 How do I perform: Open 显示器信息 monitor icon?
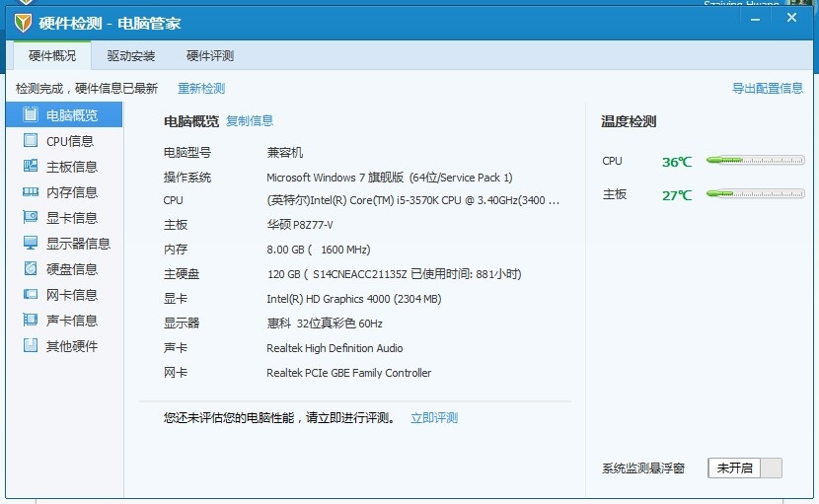pyautogui.click(x=31, y=243)
